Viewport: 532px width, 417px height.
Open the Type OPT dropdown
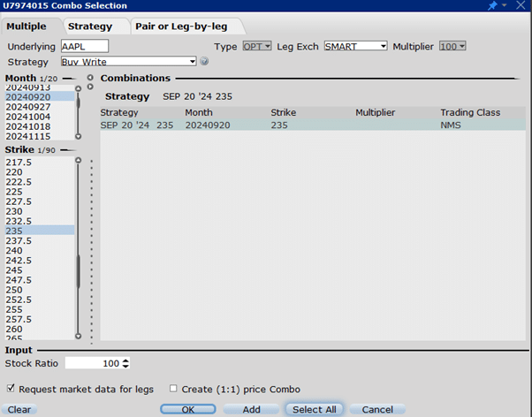(257, 46)
